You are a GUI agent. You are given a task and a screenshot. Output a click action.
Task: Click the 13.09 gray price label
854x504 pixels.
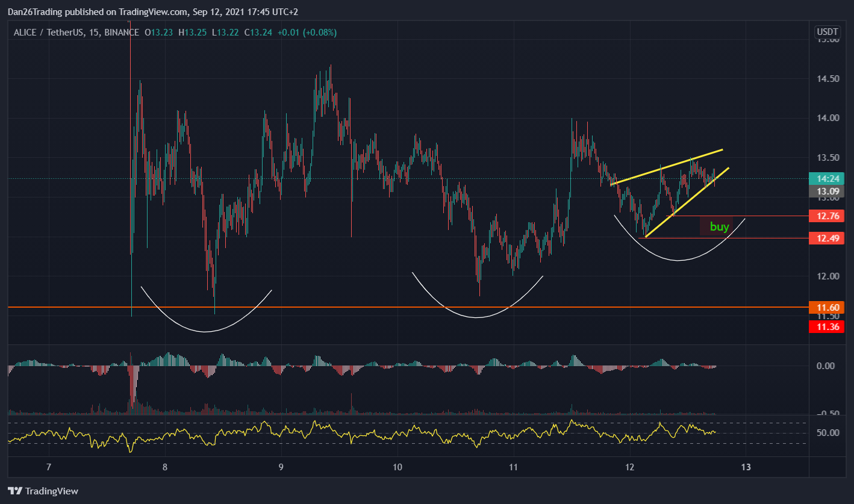pyautogui.click(x=826, y=191)
